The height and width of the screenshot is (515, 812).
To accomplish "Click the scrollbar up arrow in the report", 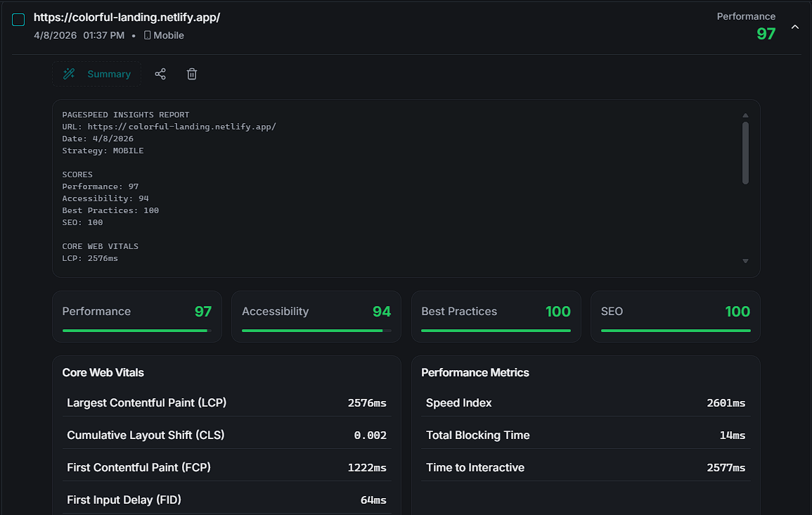I will click(745, 115).
